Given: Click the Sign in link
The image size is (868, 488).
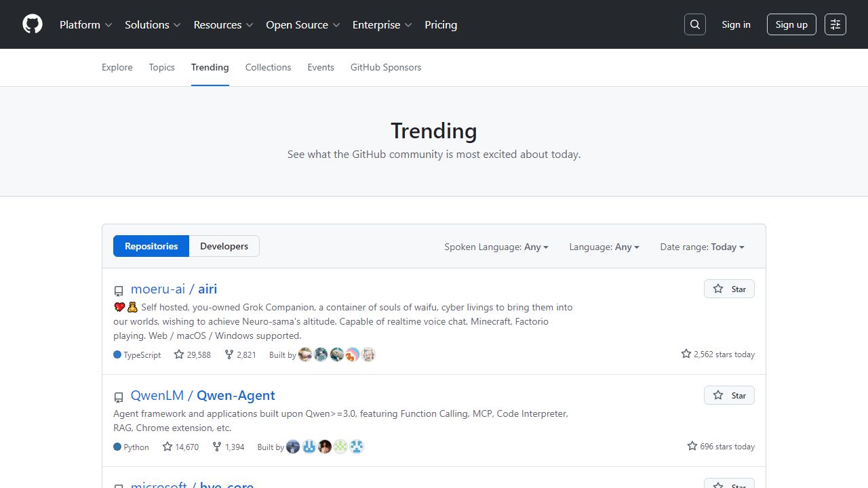Looking at the screenshot, I should (x=736, y=24).
